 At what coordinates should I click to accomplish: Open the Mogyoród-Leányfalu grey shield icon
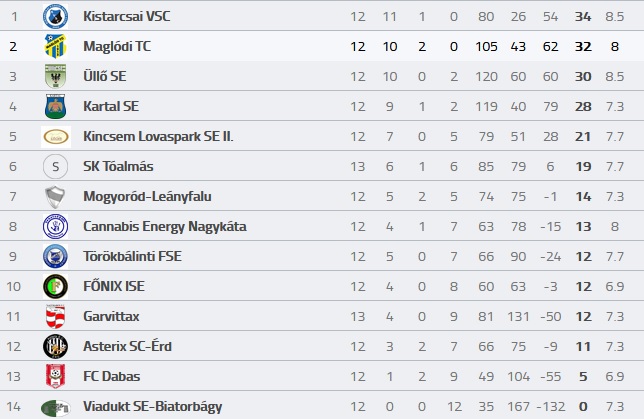[55, 197]
